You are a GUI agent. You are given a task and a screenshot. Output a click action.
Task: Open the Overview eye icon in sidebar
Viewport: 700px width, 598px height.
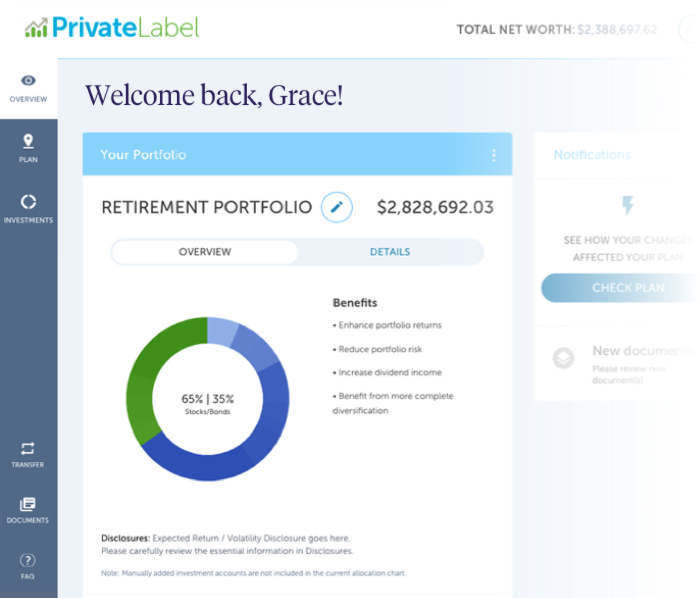point(28,81)
